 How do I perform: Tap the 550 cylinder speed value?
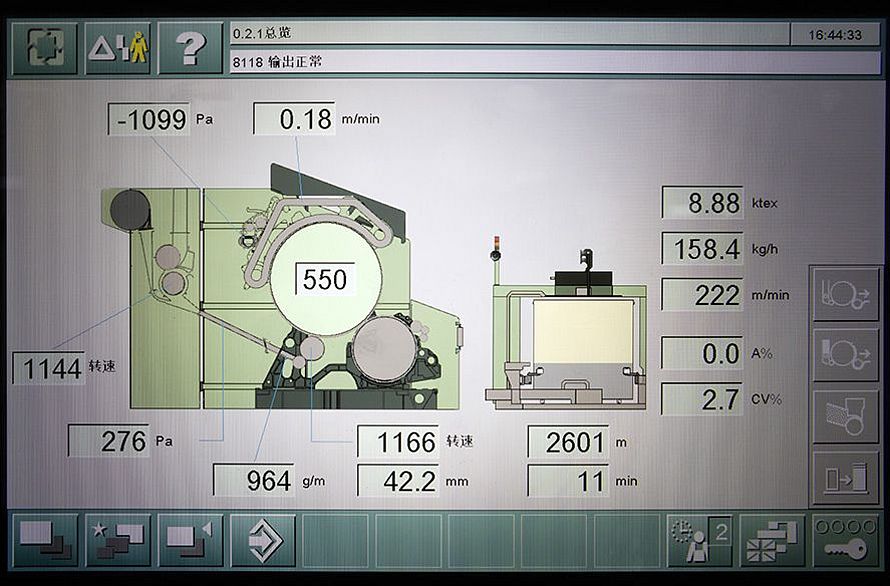tap(325, 279)
